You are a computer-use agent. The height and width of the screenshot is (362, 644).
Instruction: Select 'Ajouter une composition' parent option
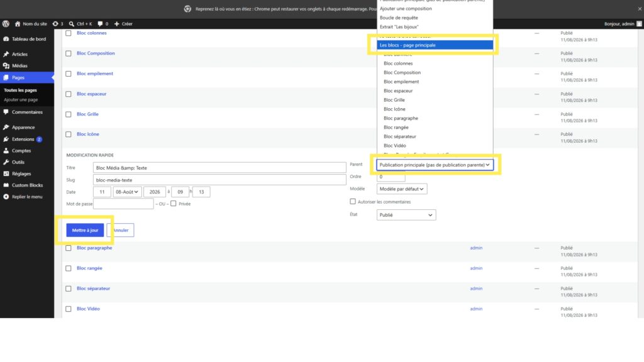(x=435, y=9)
